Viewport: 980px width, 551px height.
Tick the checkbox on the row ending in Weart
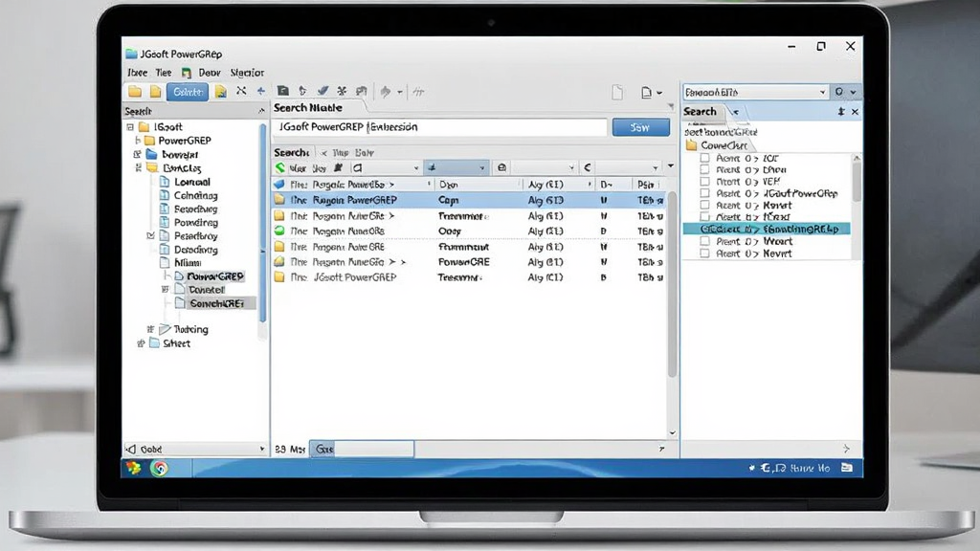click(x=704, y=241)
